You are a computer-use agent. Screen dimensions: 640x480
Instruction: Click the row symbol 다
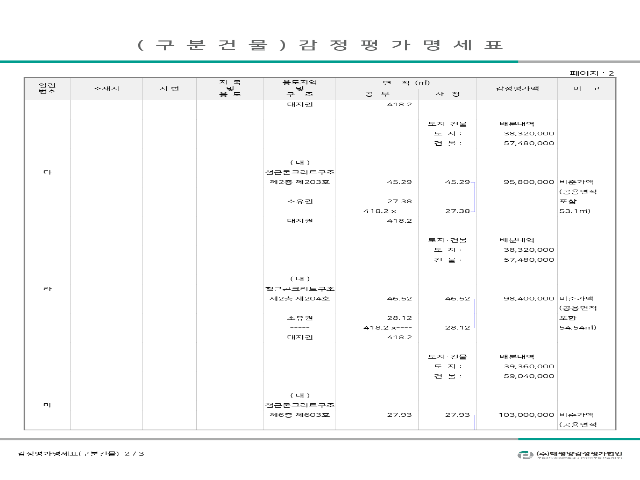[x=46, y=173]
